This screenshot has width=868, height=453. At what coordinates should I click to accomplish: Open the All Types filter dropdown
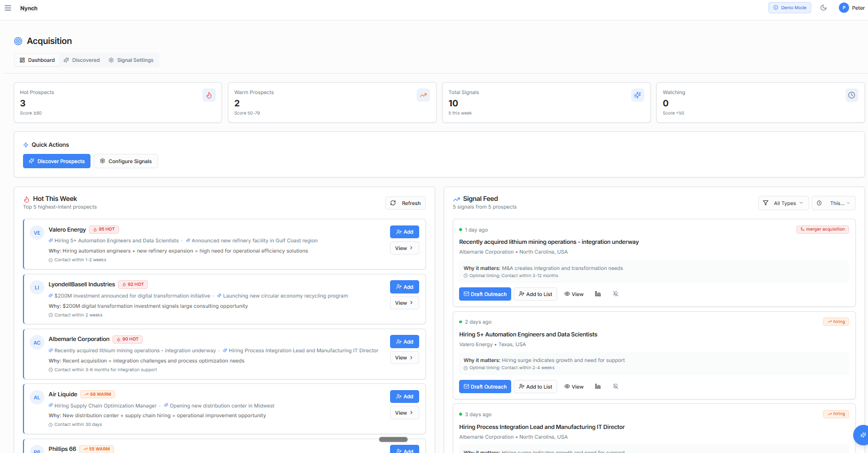point(783,203)
